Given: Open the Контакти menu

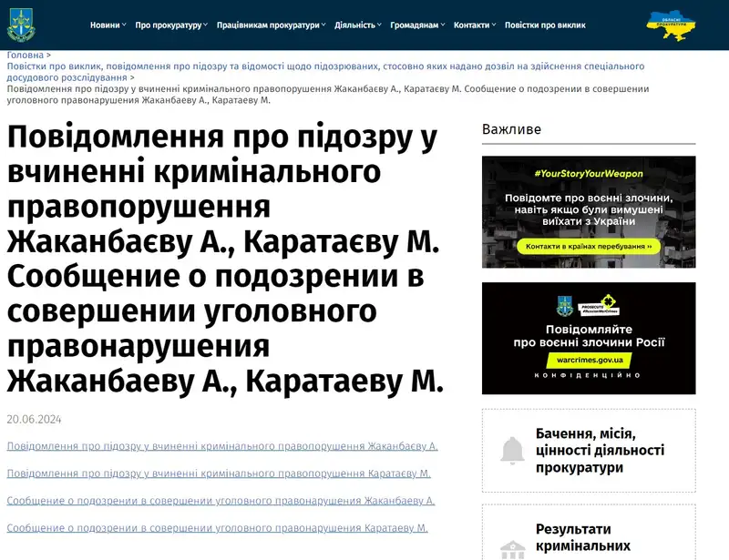Looking at the screenshot, I should click(475, 25).
